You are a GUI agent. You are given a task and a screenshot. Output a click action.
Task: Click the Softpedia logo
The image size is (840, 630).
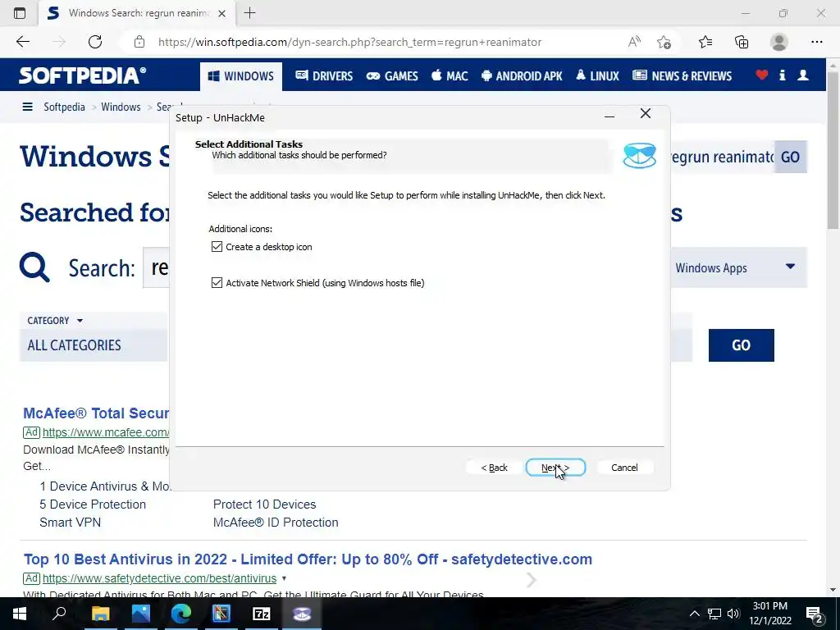(x=83, y=75)
